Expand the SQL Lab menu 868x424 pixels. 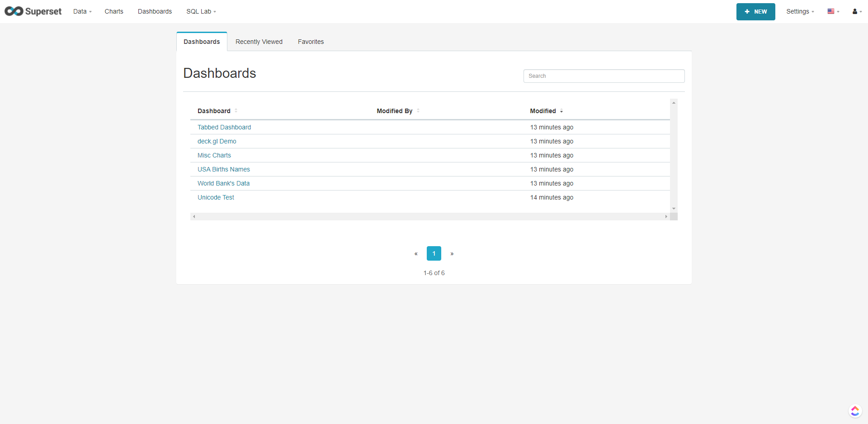point(201,11)
